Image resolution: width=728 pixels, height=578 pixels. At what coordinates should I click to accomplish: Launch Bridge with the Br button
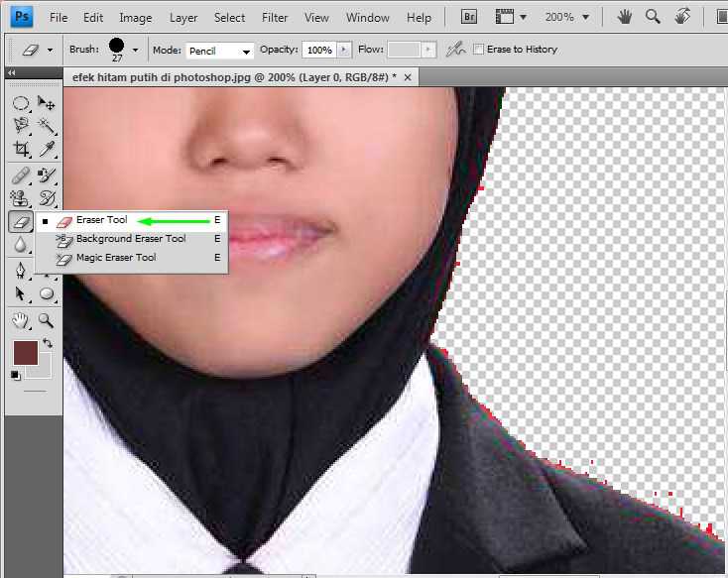[x=469, y=18]
